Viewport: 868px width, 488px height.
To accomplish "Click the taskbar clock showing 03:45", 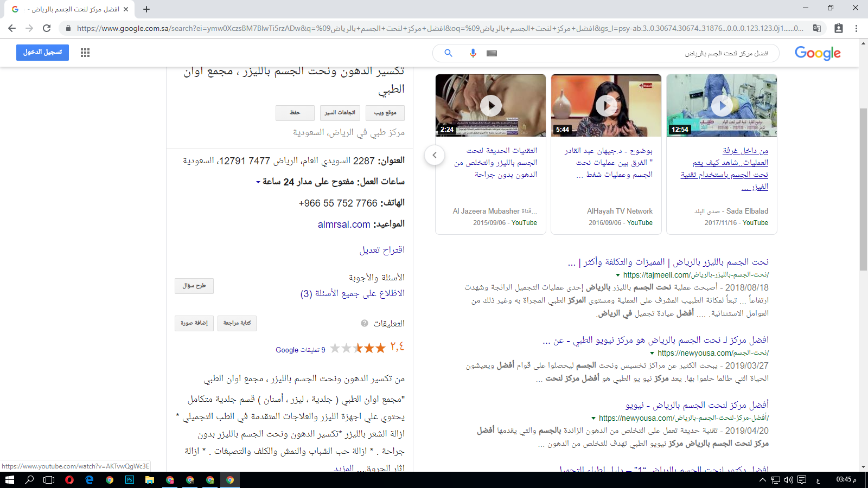I will click(x=846, y=480).
